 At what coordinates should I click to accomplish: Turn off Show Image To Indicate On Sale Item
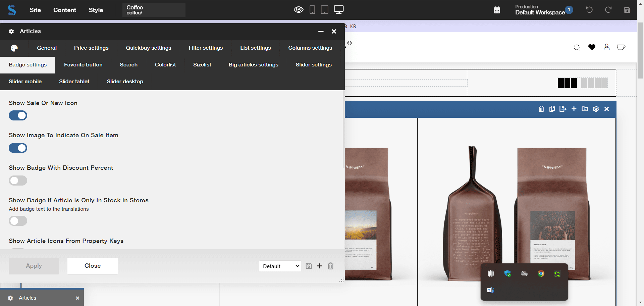pyautogui.click(x=18, y=148)
